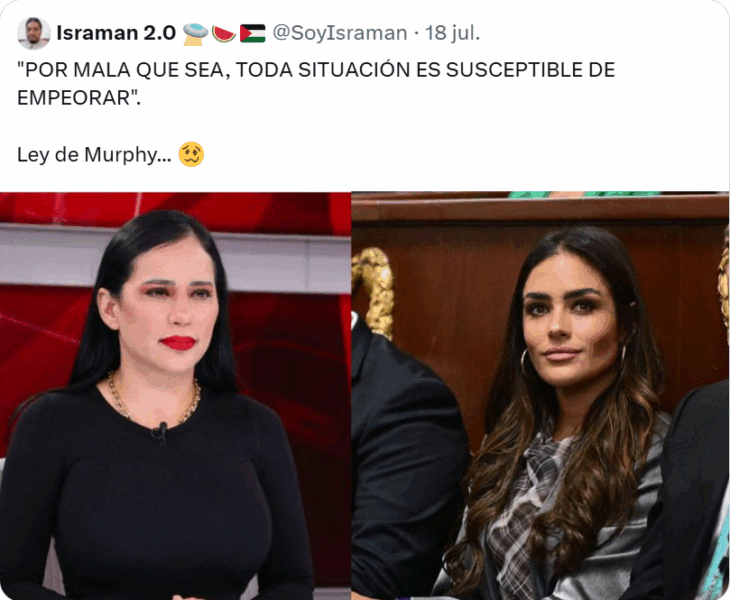Open the Israman 2.0 profile avatar

click(x=34, y=34)
